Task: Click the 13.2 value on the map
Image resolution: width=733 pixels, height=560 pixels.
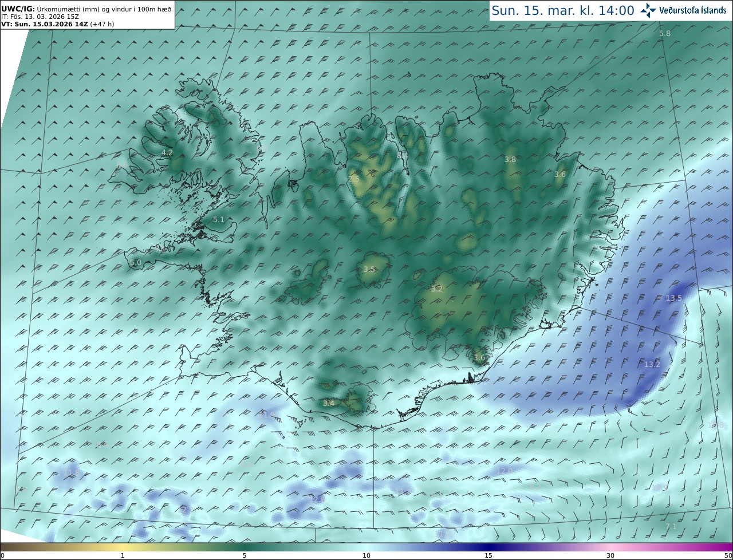Action: (652, 364)
